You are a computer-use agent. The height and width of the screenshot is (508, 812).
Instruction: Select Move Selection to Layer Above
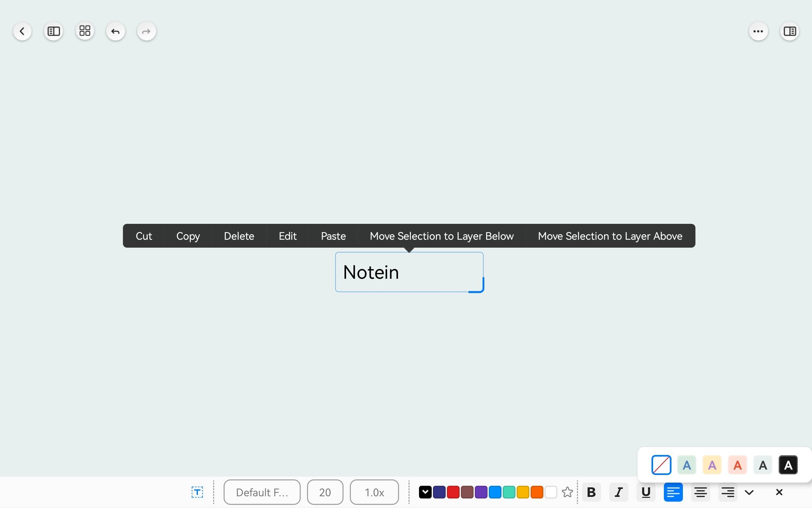pyautogui.click(x=610, y=236)
